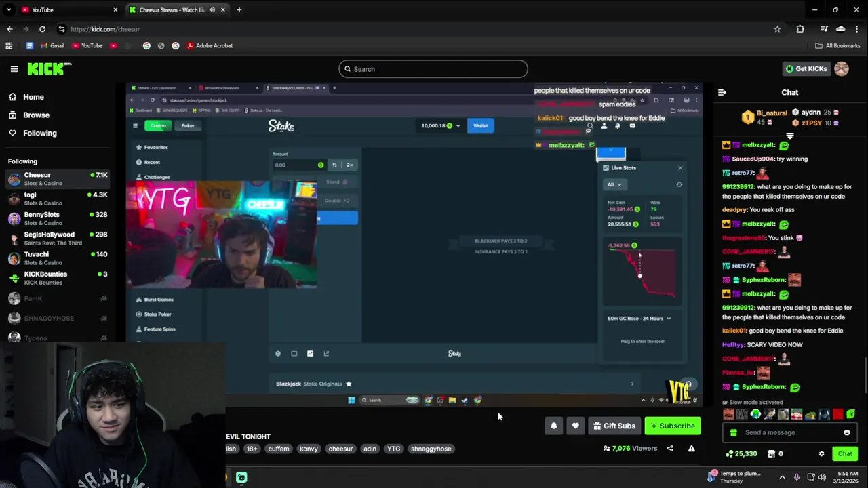Click the browser address bar URL
Screen dimensions: 868x488
105,29
